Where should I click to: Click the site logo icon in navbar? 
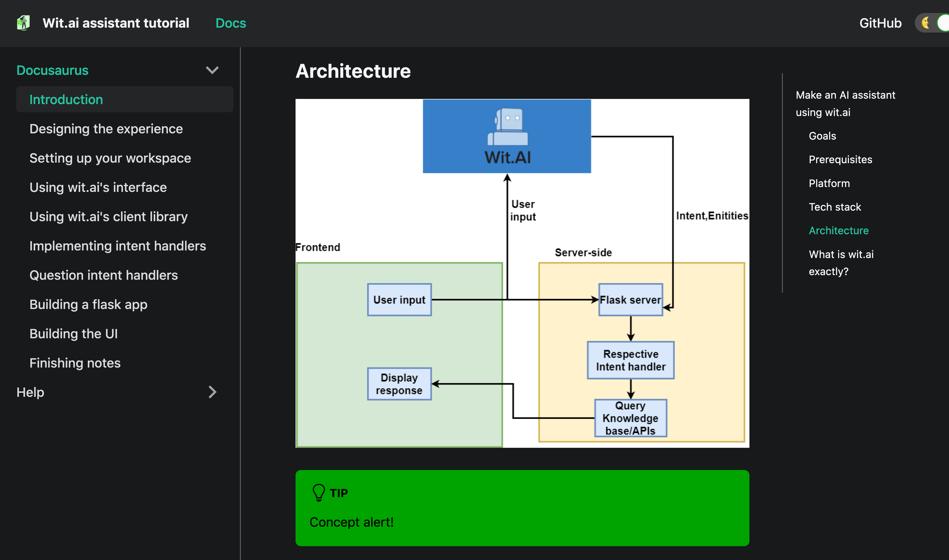click(23, 23)
